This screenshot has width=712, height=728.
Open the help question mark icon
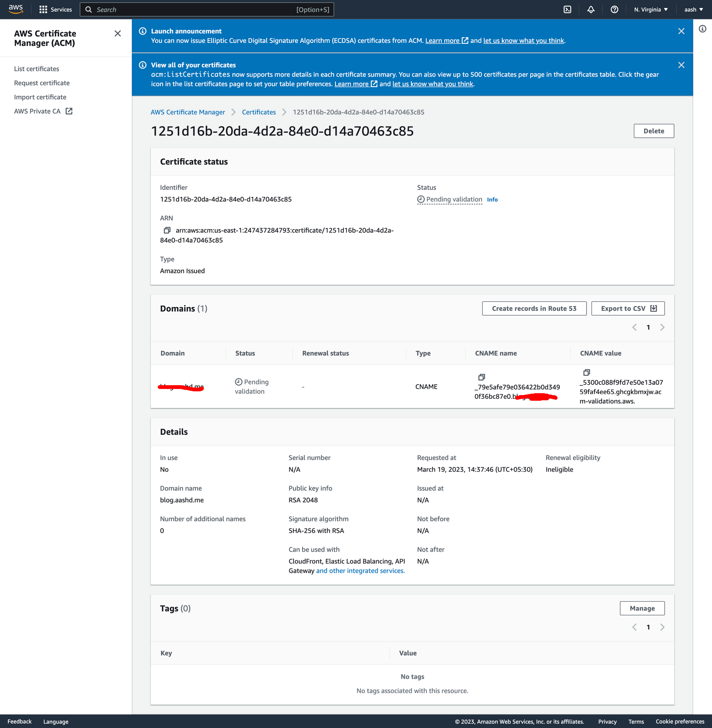coord(614,9)
